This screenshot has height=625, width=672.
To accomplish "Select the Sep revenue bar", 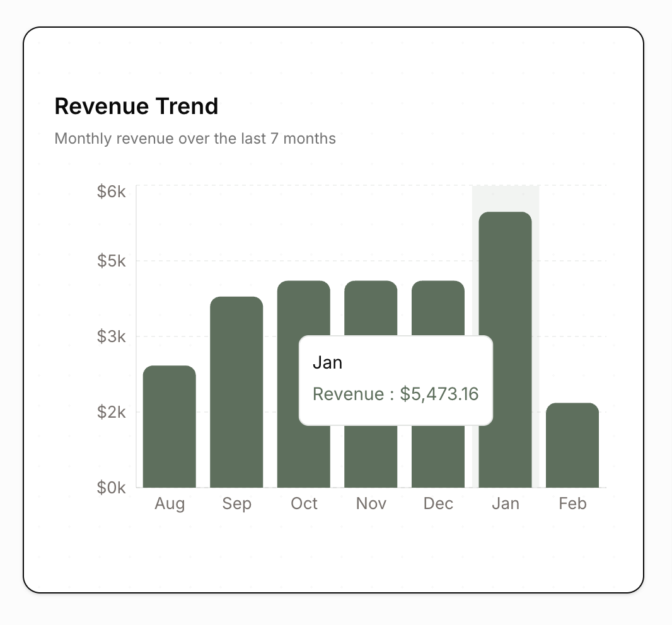I will (236, 392).
